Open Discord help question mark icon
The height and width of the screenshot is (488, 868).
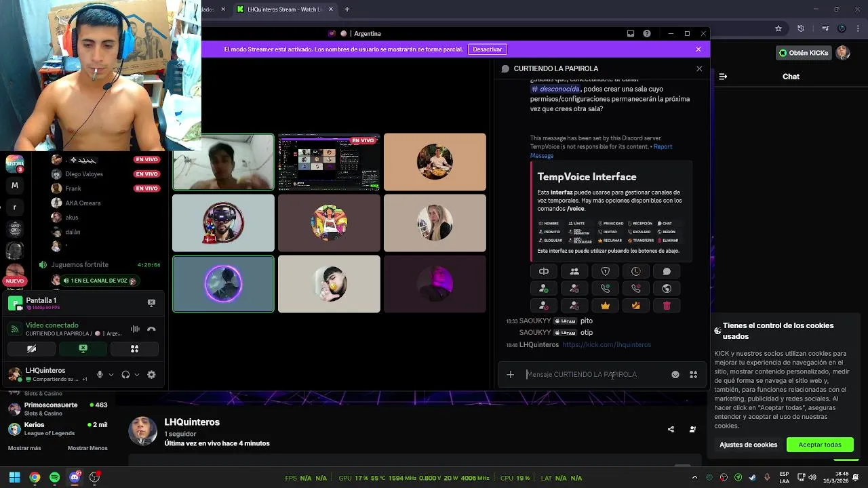pos(647,33)
